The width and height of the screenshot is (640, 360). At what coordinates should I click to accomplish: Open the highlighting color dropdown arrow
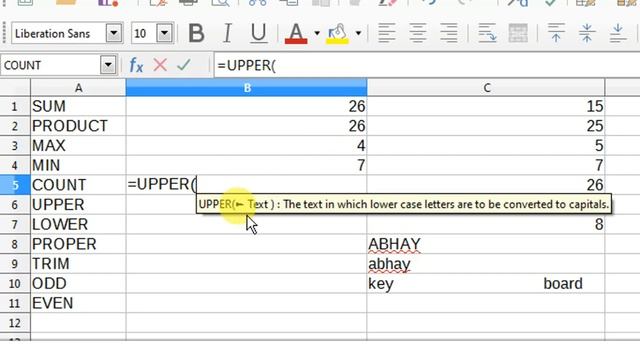pyautogui.click(x=358, y=33)
